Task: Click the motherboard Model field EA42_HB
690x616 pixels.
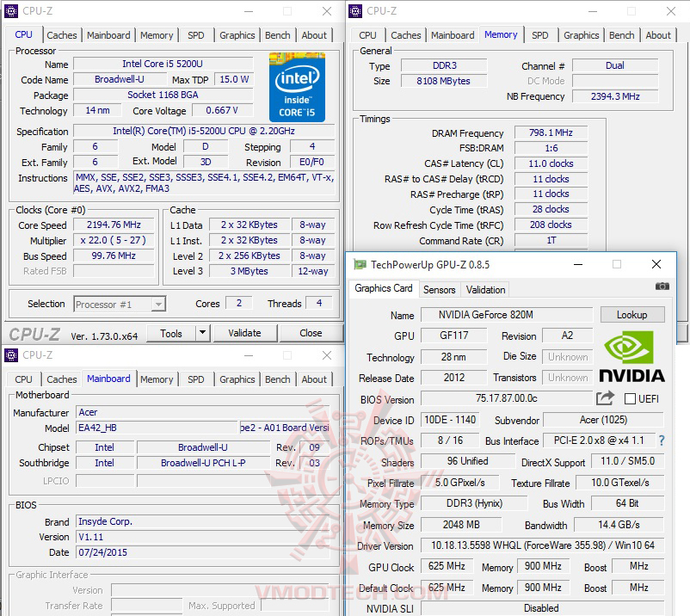Action: [x=157, y=428]
